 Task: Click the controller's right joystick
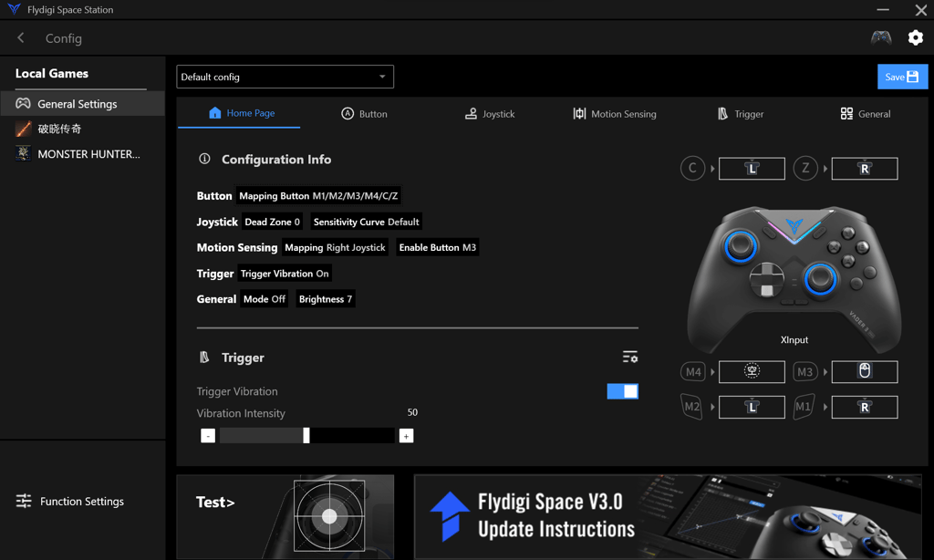[820, 278]
